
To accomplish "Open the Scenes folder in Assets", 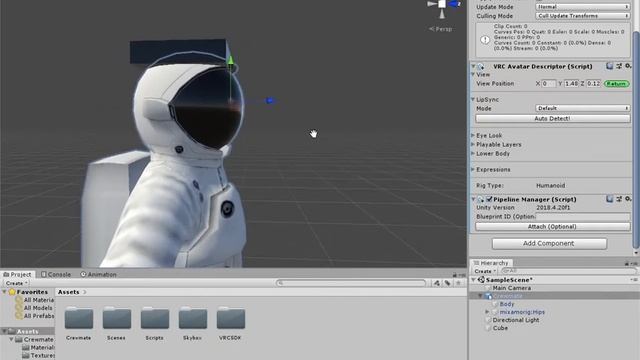I will pos(117,318).
